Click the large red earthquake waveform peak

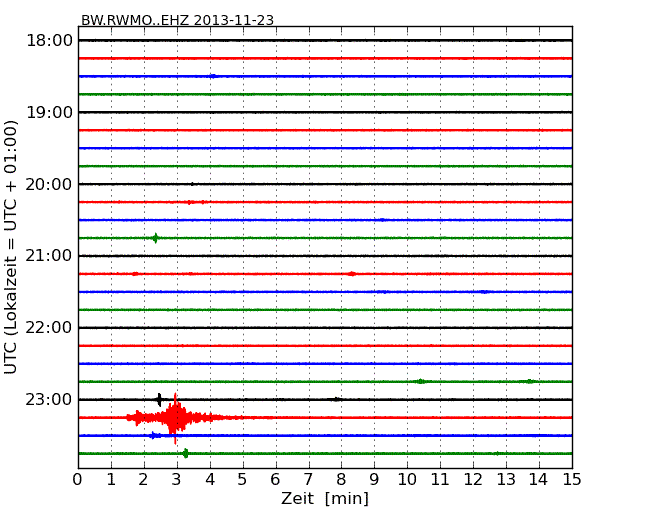point(175,418)
